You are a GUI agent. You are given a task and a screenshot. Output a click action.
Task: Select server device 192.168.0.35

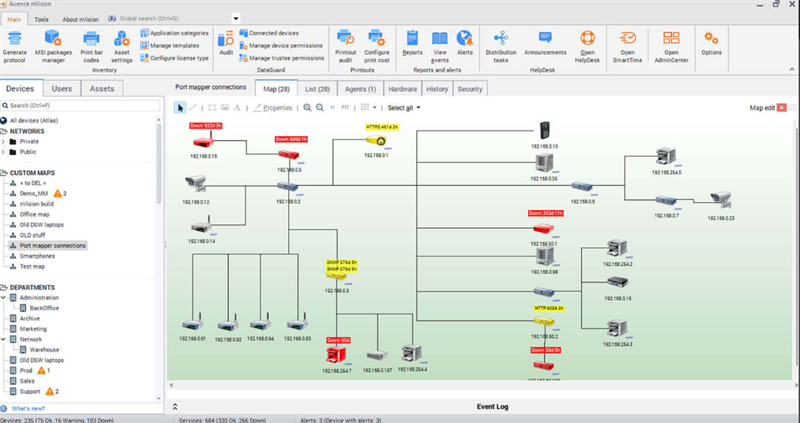[x=544, y=162]
